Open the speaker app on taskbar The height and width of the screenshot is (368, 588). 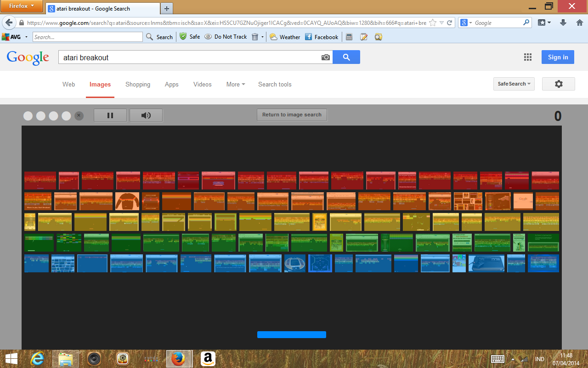click(x=94, y=359)
